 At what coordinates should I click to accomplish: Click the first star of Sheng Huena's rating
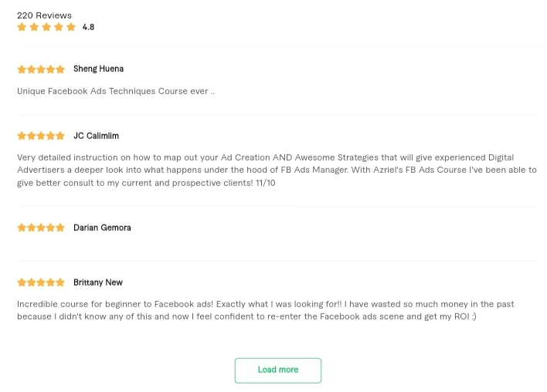point(22,69)
